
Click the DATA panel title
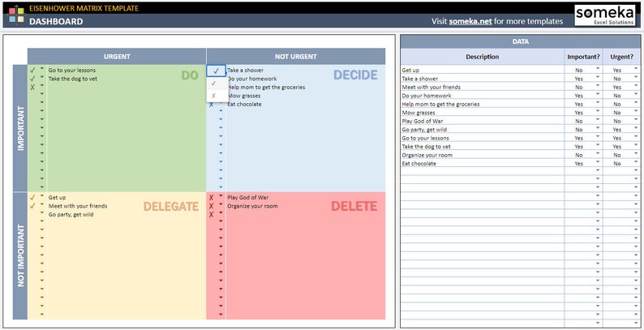point(521,42)
